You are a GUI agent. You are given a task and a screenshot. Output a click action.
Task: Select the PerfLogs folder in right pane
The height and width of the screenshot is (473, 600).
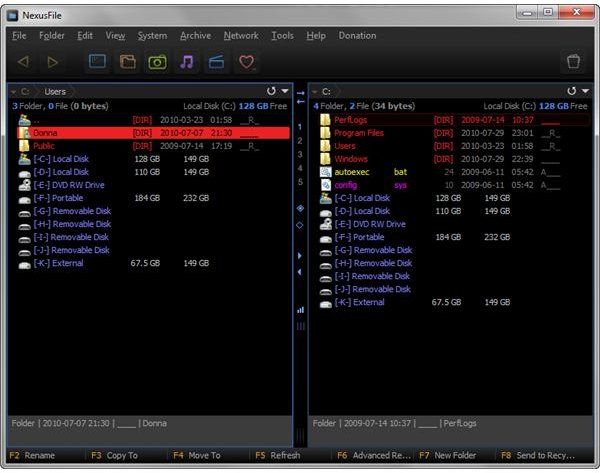(x=454, y=120)
